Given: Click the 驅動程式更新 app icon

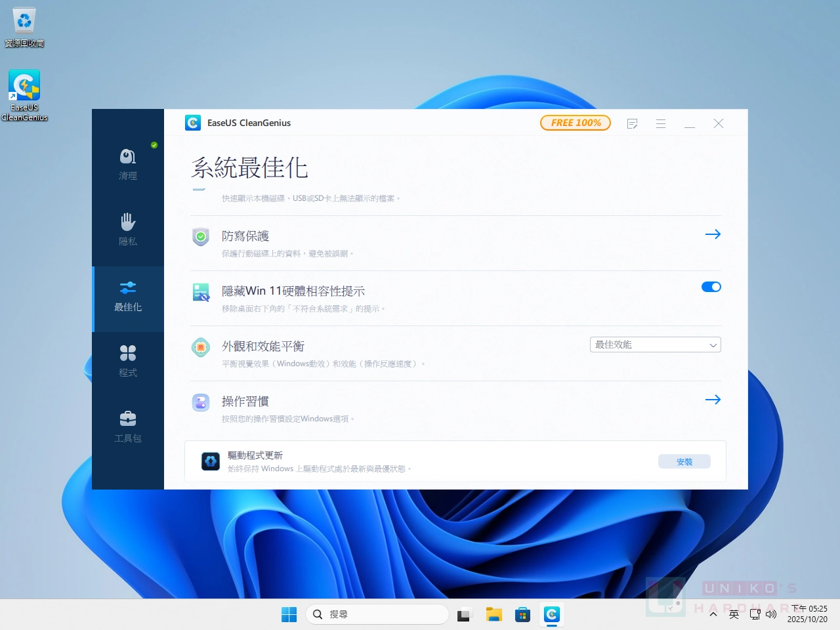Looking at the screenshot, I should coord(211,461).
